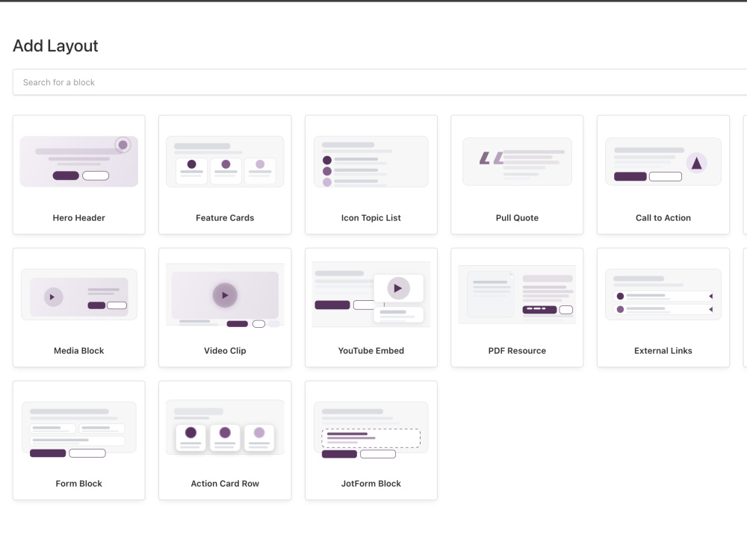Click the Form Block label
747x560 pixels.
[79, 483]
